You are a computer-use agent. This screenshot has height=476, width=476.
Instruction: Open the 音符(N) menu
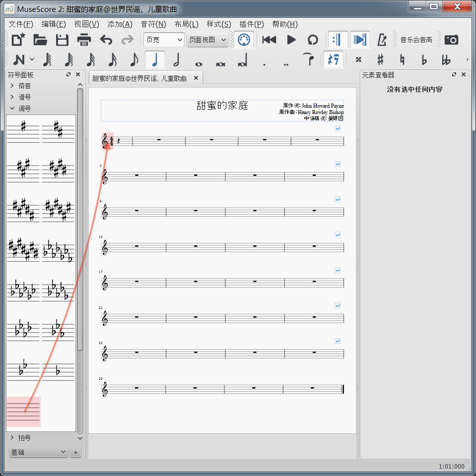click(x=153, y=24)
